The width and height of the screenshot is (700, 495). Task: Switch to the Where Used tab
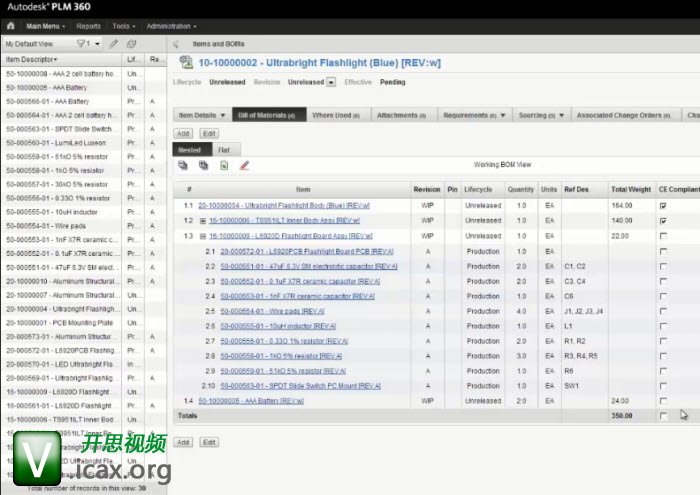[336, 115]
